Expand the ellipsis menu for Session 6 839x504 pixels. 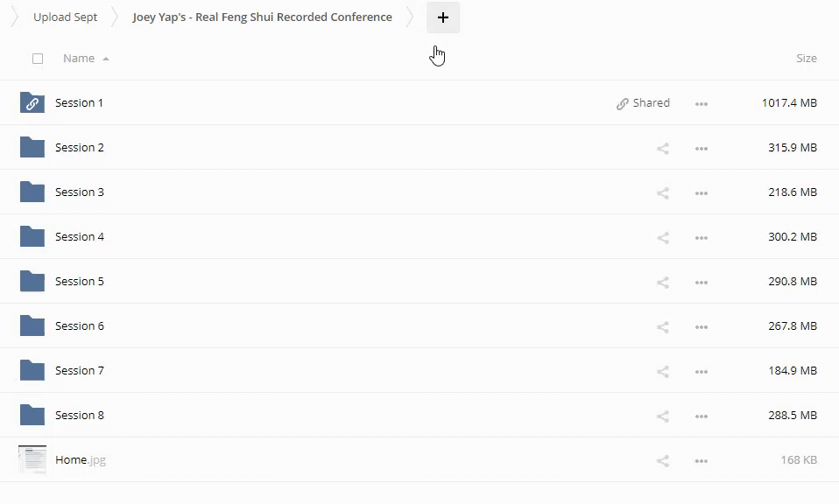701,327
